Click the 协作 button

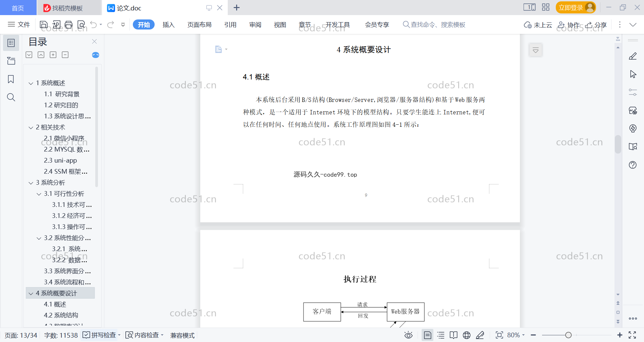569,25
